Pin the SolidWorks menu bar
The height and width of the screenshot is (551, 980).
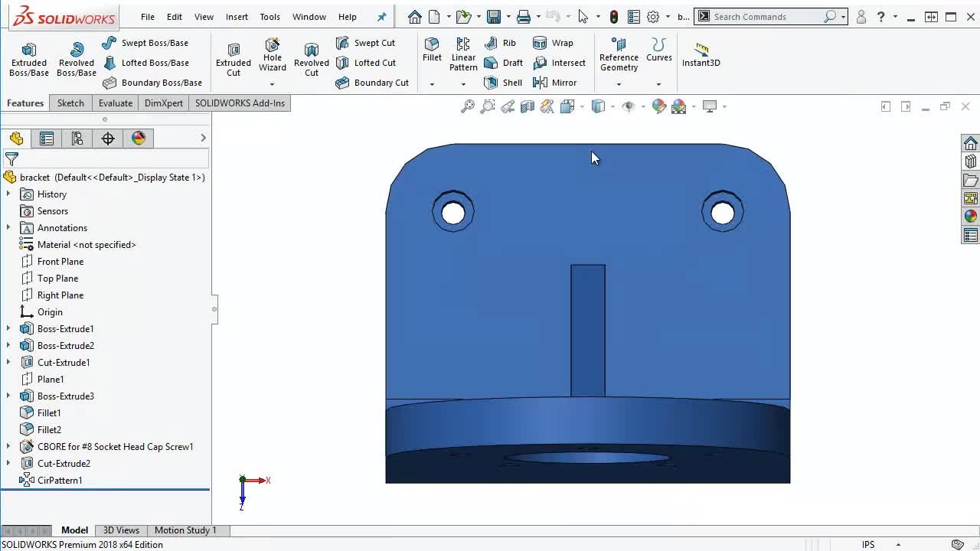click(x=382, y=17)
